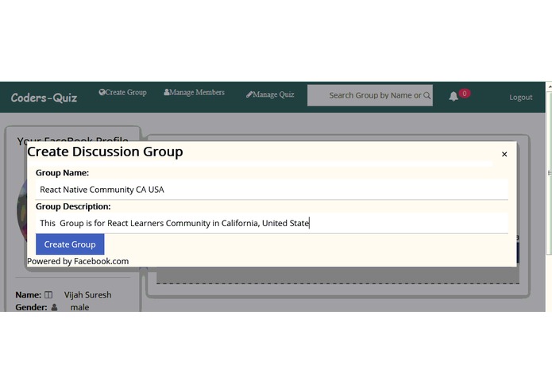Click the user icon beside Manage Members
Image resolution: width=552 pixels, height=392 pixels.
pyautogui.click(x=167, y=92)
